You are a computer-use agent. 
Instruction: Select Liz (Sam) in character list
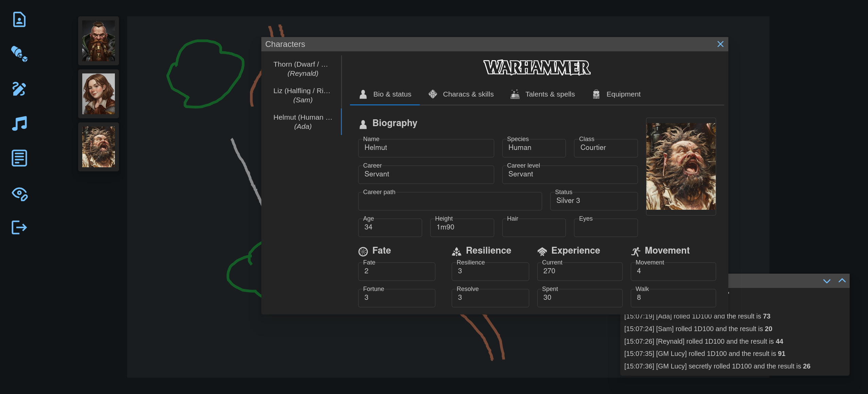point(302,95)
